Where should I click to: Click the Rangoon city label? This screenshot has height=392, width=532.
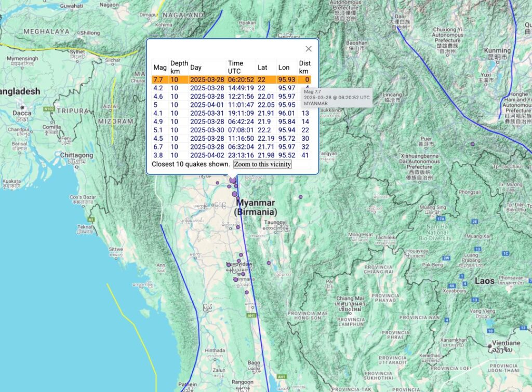click(243, 383)
